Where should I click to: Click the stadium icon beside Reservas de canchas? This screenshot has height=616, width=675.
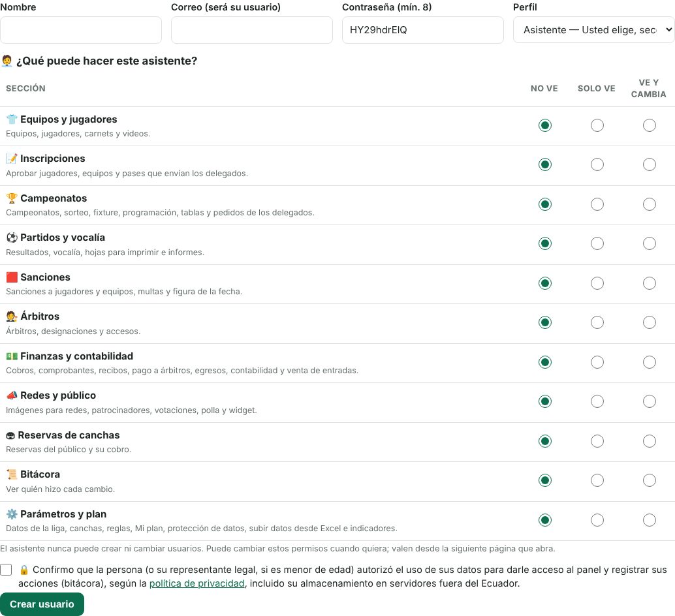10,435
